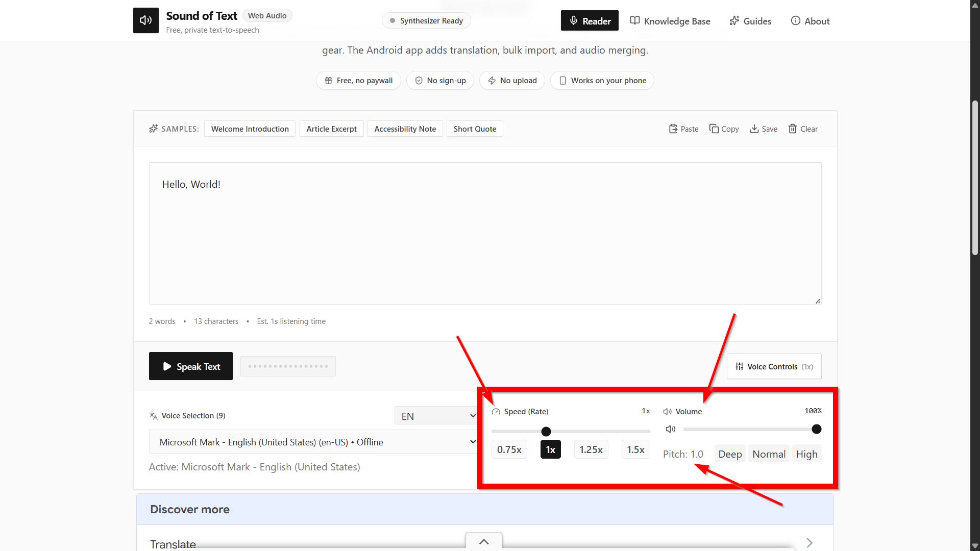Click the Web Audio badge
Viewport: 980px width, 551px height.
click(x=267, y=16)
